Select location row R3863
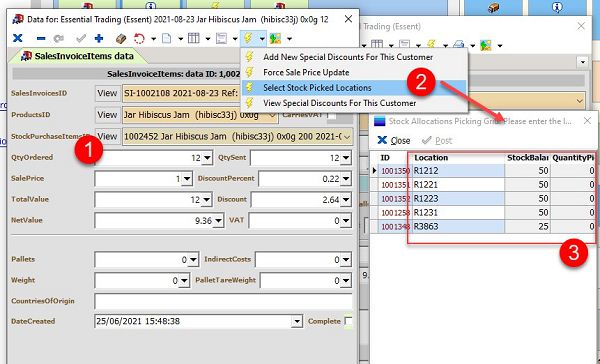Image resolution: width=600 pixels, height=364 pixels. pos(458,227)
